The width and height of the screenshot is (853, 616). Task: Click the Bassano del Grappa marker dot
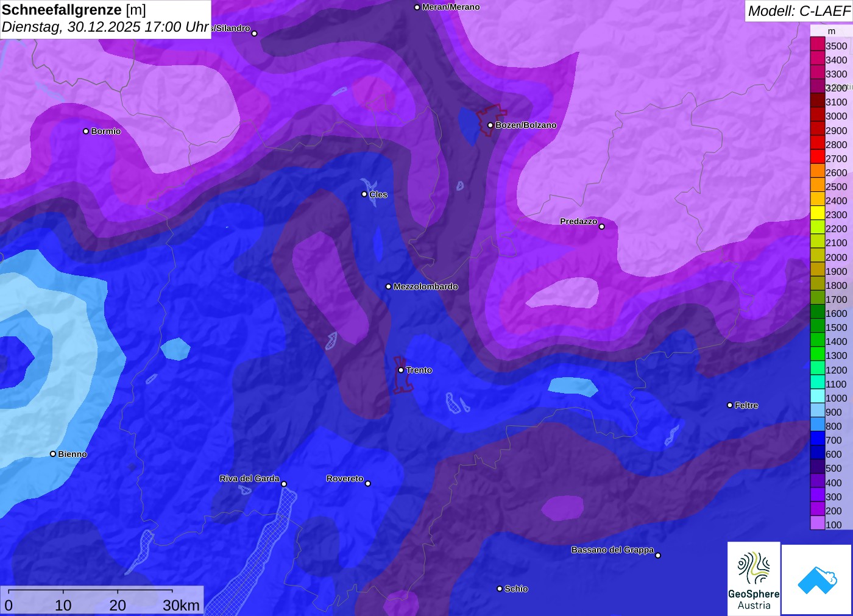(658, 555)
